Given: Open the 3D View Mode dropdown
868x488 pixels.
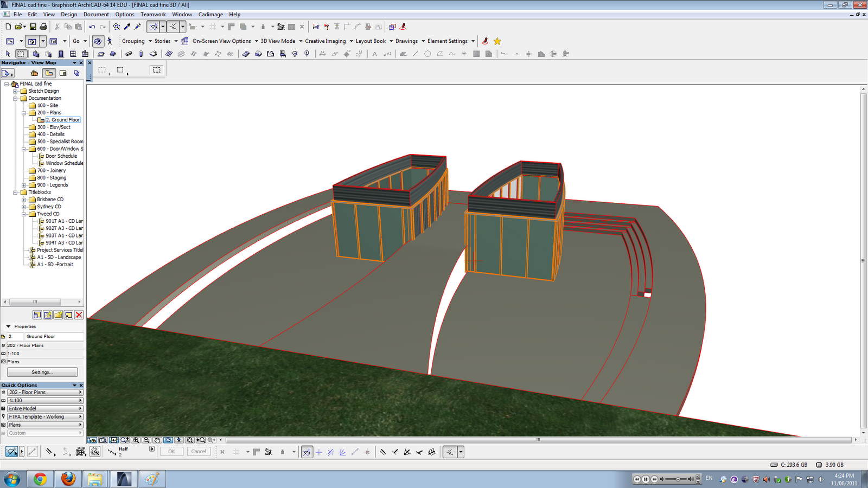Looking at the screenshot, I should click(281, 41).
